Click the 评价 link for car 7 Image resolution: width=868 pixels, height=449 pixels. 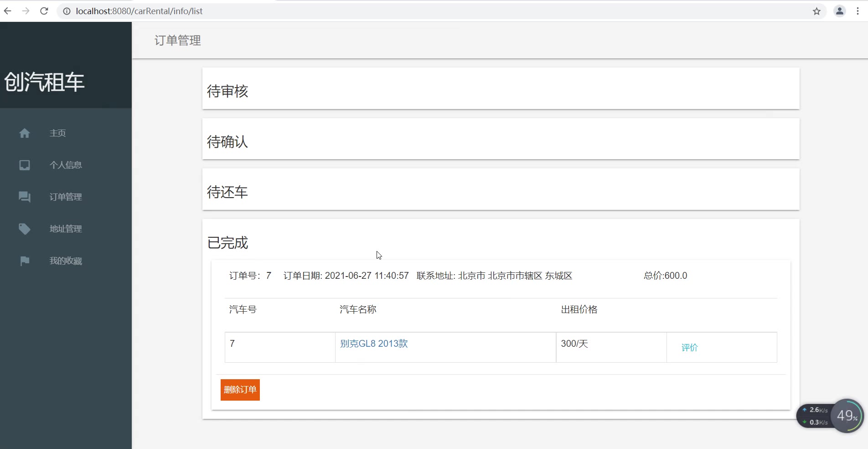tap(690, 347)
